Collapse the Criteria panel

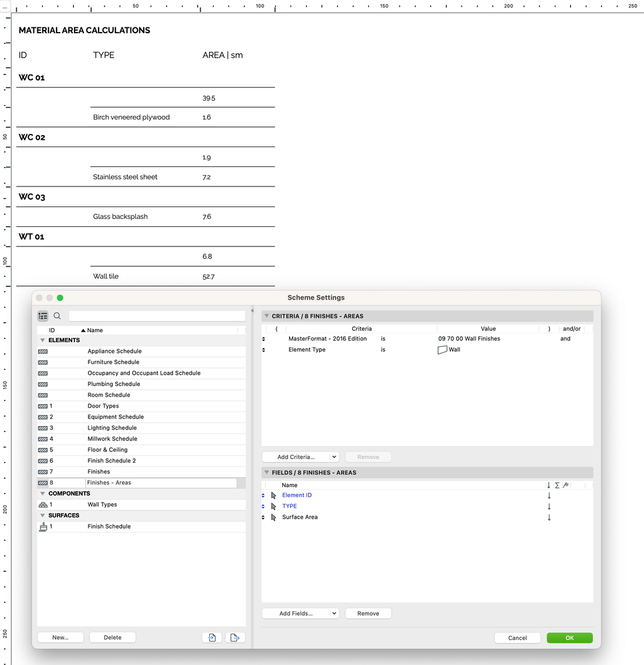pyautogui.click(x=266, y=316)
